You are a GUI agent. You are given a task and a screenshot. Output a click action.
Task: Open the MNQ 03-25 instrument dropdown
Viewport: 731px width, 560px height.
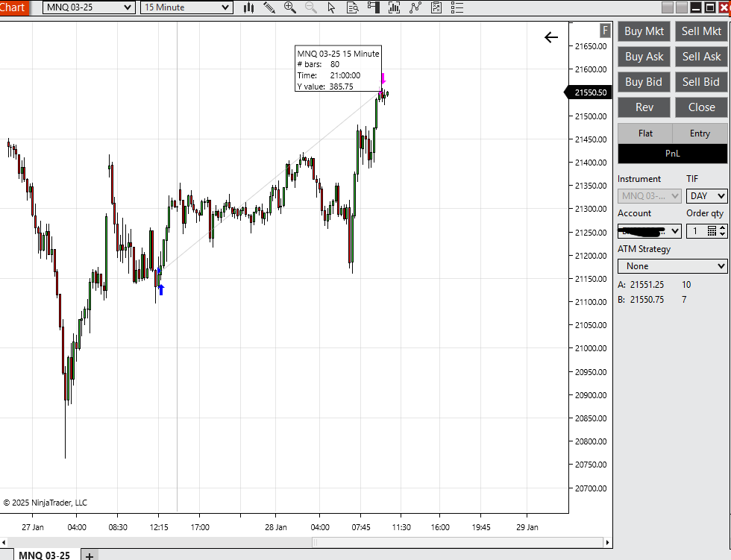point(89,7)
